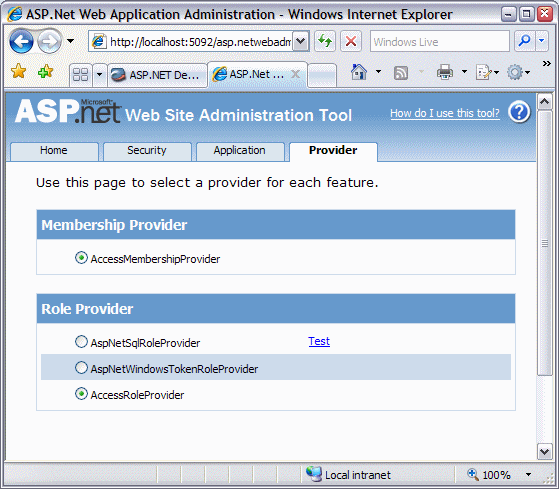The height and width of the screenshot is (489, 559).
Task: Switch to the ASP.NET De... tab
Action: (157, 75)
